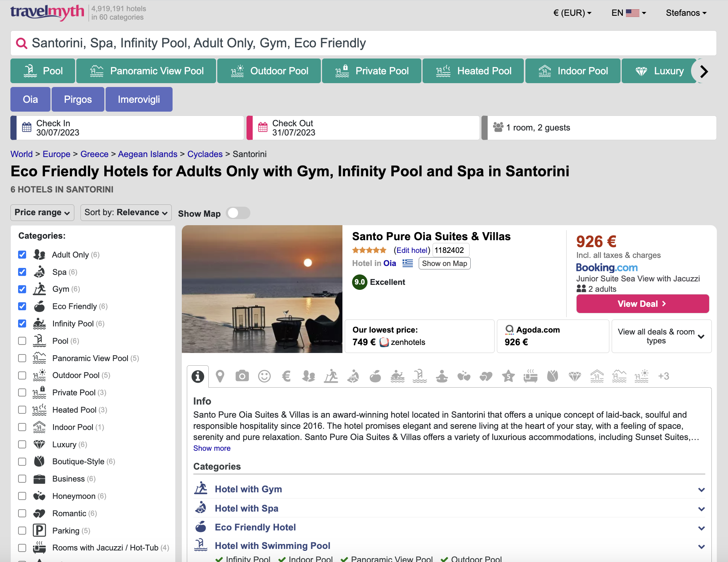Select the treadmill Gym icon in hotel tab strip
This screenshot has height=562, width=728.
tap(331, 376)
